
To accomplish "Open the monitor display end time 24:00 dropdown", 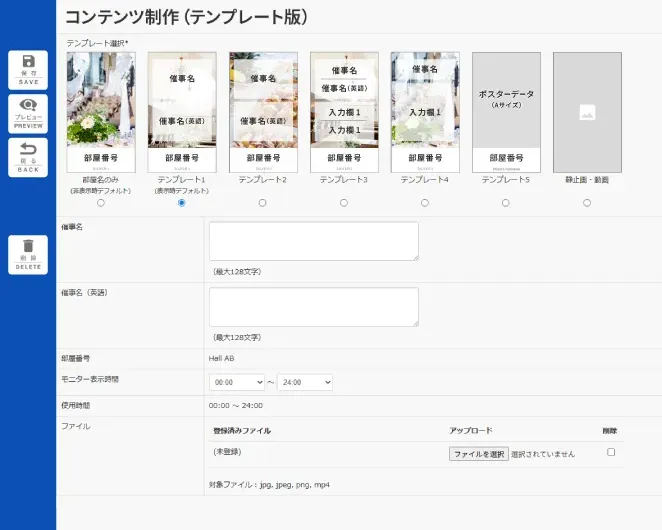I will [x=305, y=382].
